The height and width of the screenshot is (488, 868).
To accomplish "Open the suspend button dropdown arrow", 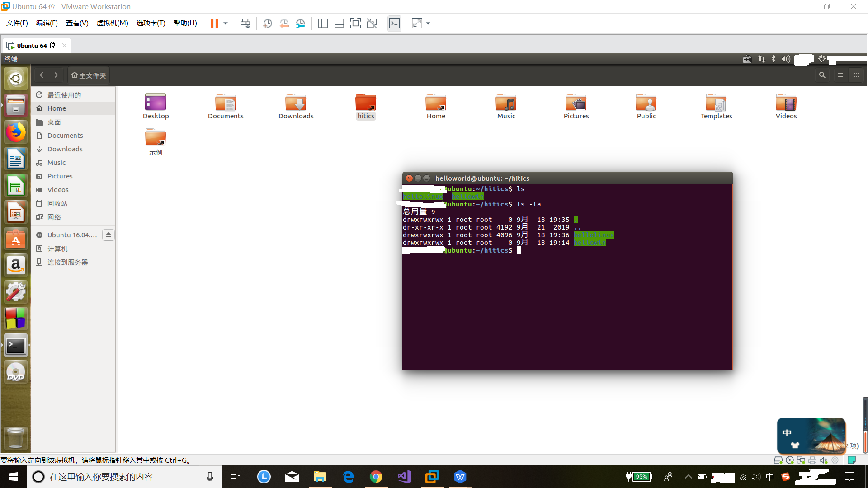I will click(x=225, y=23).
